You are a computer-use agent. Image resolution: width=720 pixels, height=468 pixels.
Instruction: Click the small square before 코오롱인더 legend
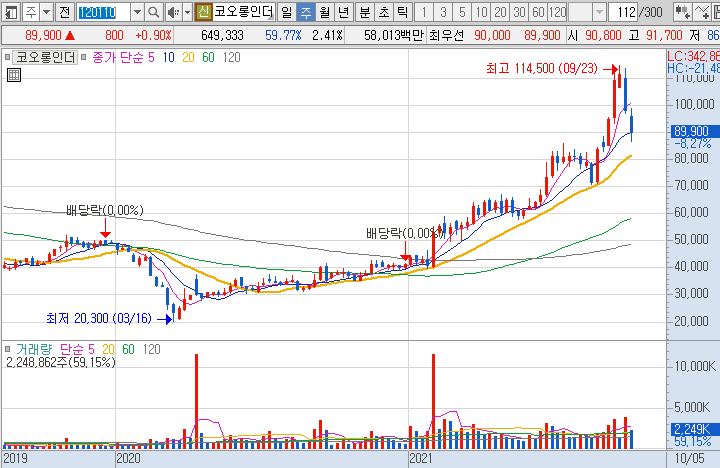click(x=7, y=57)
